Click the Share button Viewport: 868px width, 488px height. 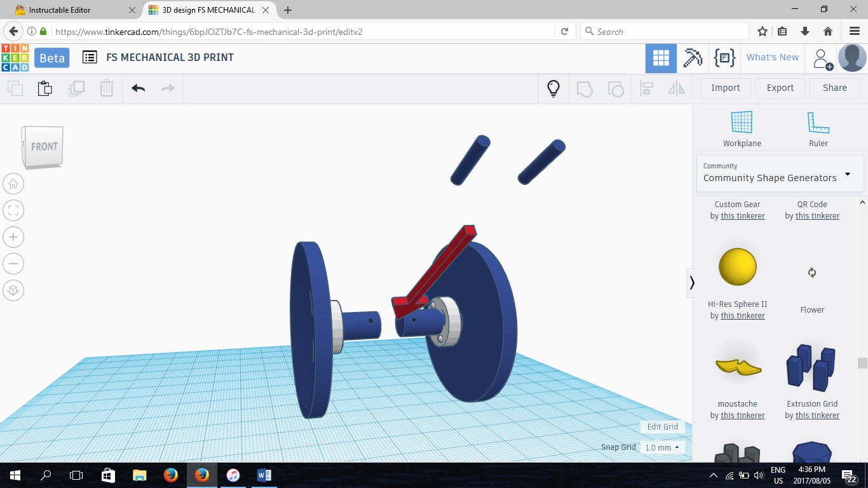pyautogui.click(x=835, y=88)
